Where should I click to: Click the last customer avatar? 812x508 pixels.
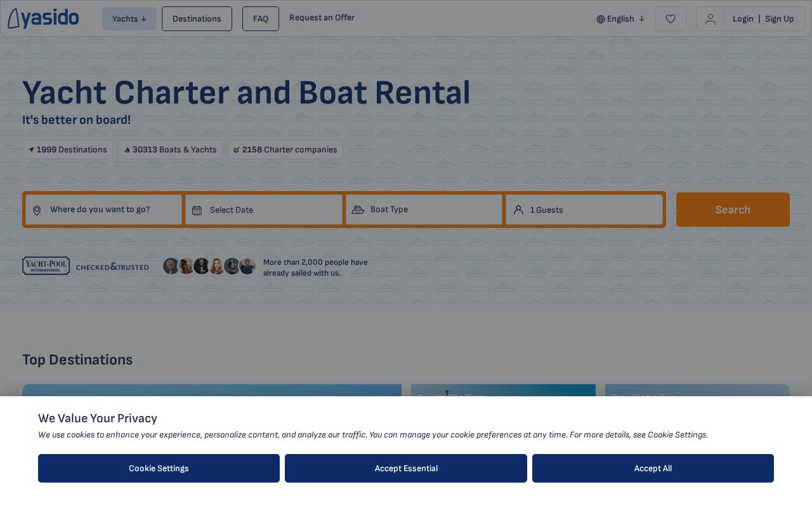247,266
